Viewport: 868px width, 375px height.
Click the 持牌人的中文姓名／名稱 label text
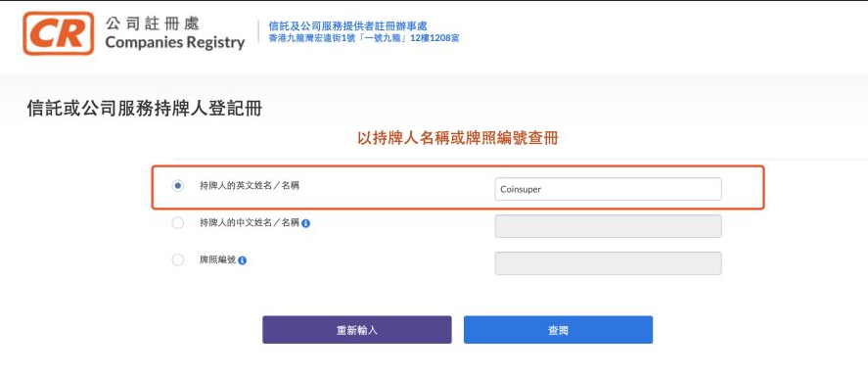[250, 223]
